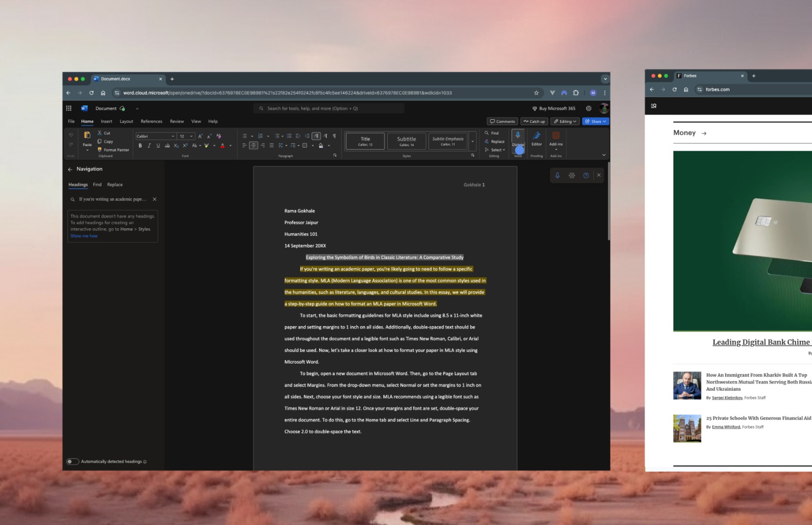
Task: Click the microphone in the dictation toolbar
Action: click(x=557, y=176)
